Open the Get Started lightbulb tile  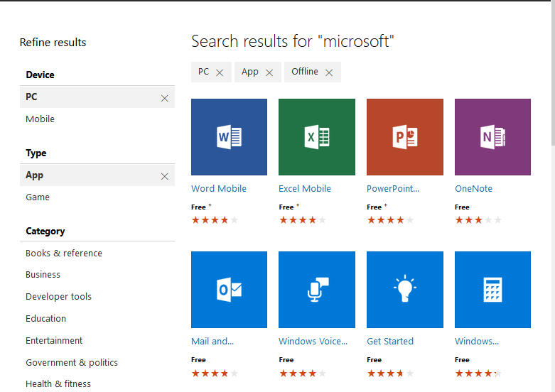click(405, 290)
